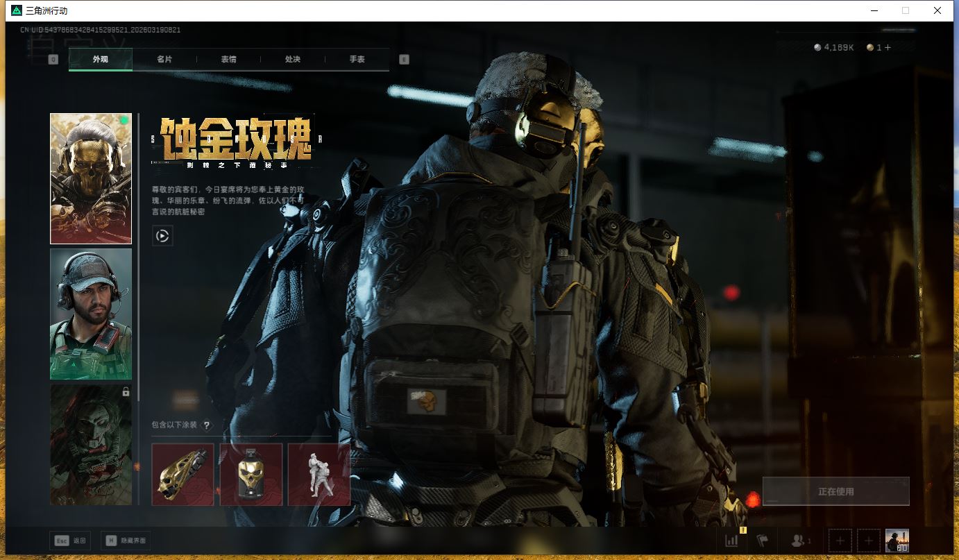This screenshot has width=959, height=560.
Task: Open the player avatar showing level 60
Action: [897, 541]
